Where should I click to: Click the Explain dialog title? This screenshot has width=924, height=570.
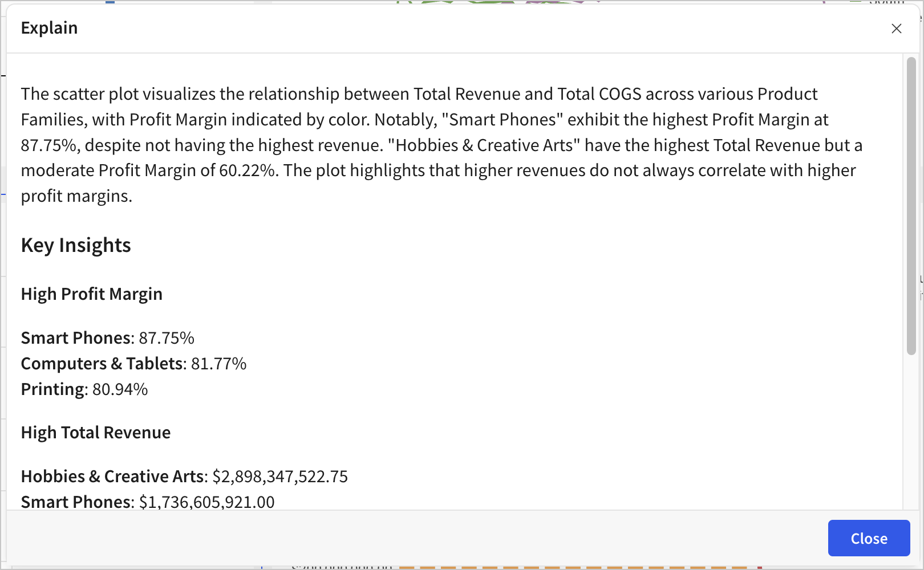click(x=49, y=28)
